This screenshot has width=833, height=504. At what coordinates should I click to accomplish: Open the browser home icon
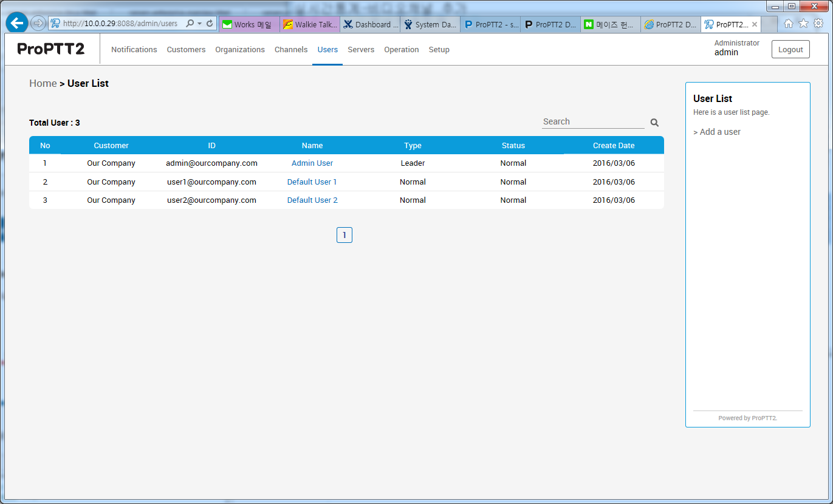(x=789, y=24)
